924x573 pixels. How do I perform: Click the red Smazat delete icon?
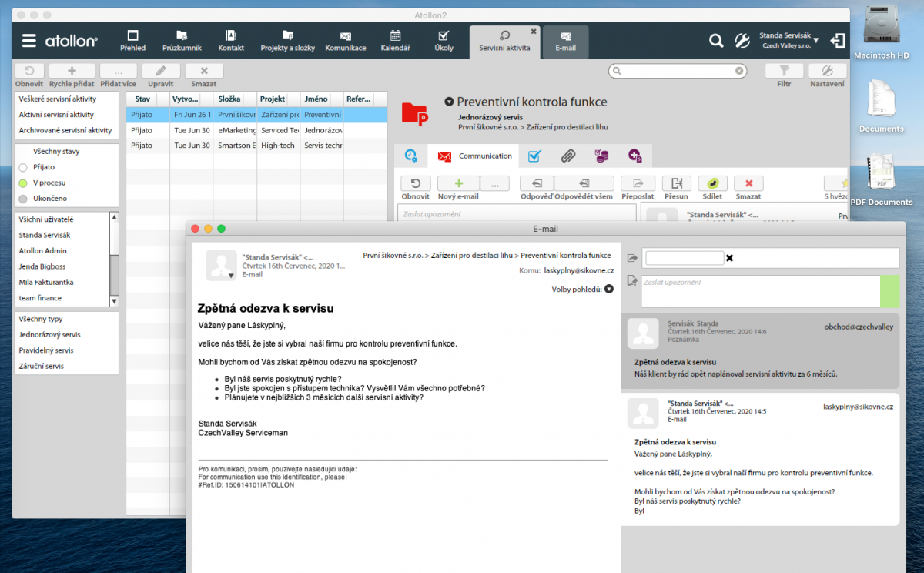(x=748, y=183)
